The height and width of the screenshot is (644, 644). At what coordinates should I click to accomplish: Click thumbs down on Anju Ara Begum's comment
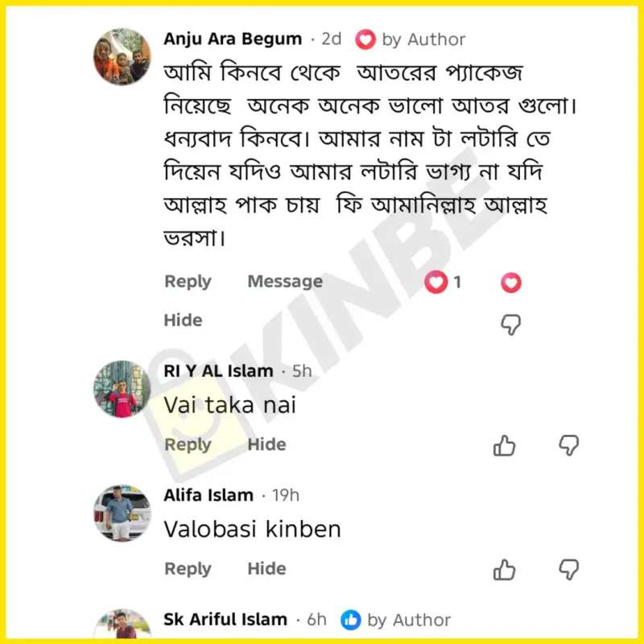click(511, 324)
